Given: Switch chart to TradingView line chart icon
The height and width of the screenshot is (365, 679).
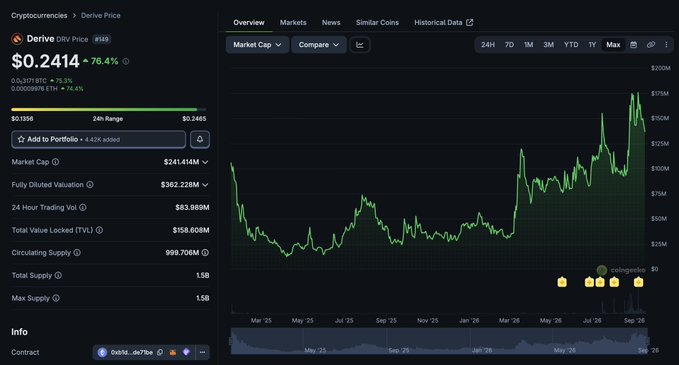Looking at the screenshot, I should click(x=360, y=45).
